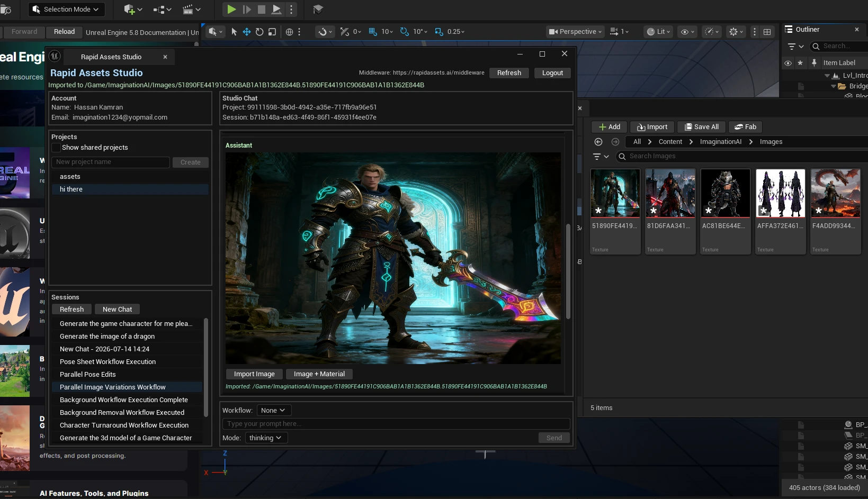The height and width of the screenshot is (499, 868).
Task: Open the Lit view mode dropdown
Action: [658, 32]
